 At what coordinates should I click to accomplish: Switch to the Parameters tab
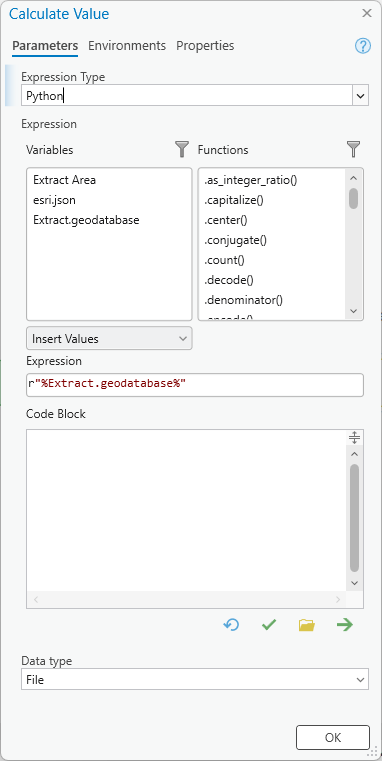pos(45,46)
